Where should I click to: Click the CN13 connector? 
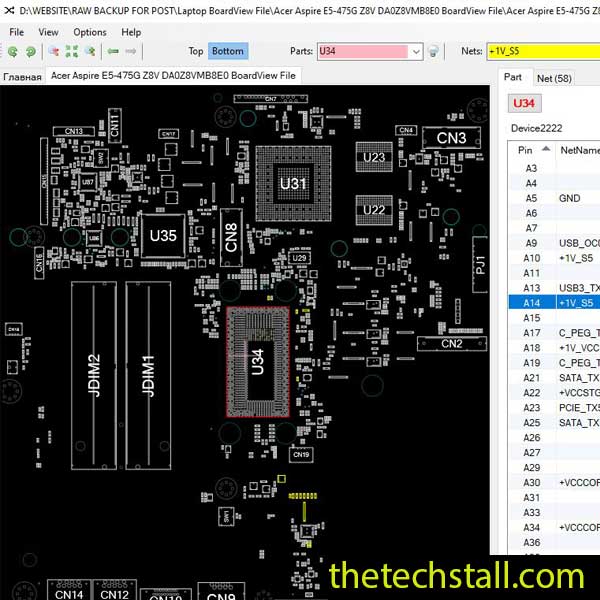pos(74,131)
